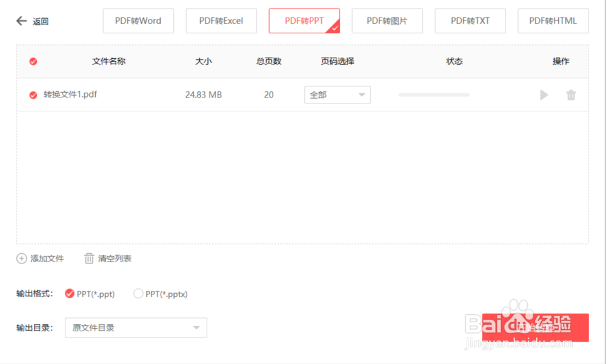
Task: Expand the 原文件目录 output directory dropdown
Action: 136,328
